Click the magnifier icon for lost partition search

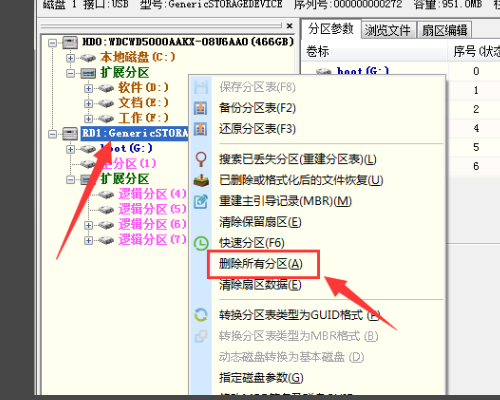(x=201, y=159)
